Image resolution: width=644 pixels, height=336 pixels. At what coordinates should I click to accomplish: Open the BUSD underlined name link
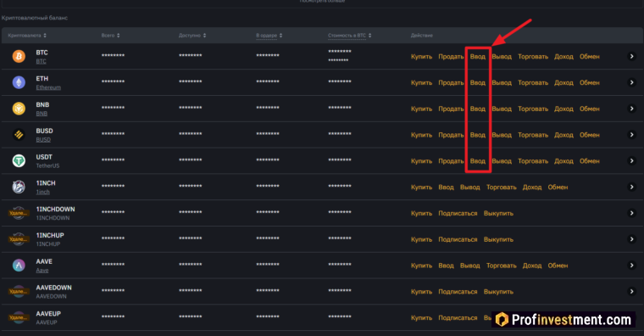point(43,140)
